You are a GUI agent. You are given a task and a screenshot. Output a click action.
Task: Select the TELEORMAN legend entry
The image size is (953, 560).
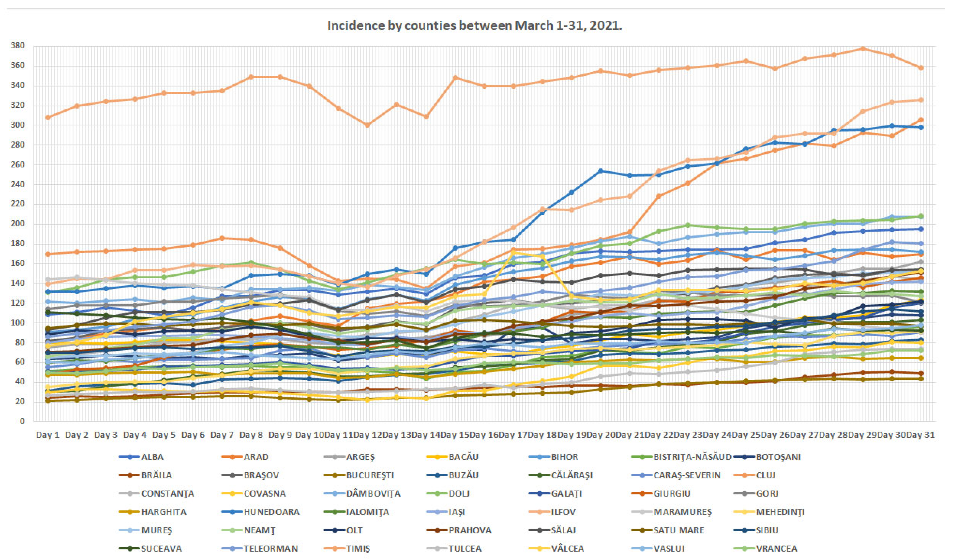(271, 549)
